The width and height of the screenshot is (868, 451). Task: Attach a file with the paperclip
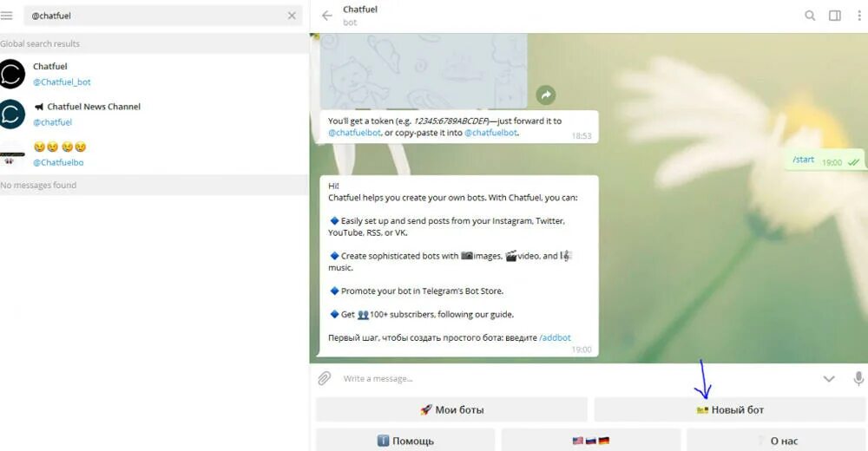324,378
